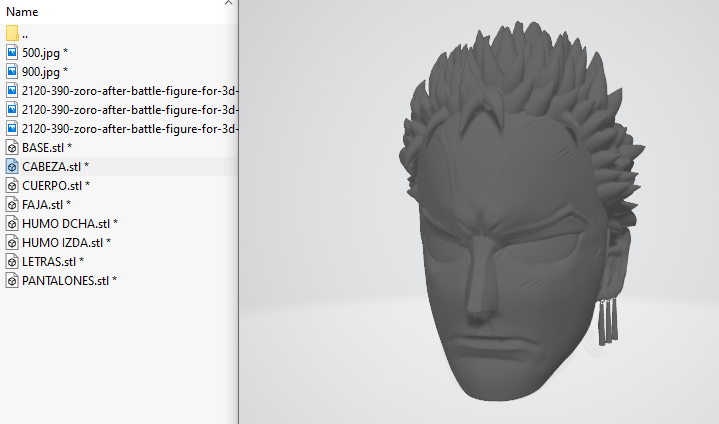Click the 3D model icon beside CUERPO.stl
Viewport: 719px width, 424px height.
tap(12, 186)
